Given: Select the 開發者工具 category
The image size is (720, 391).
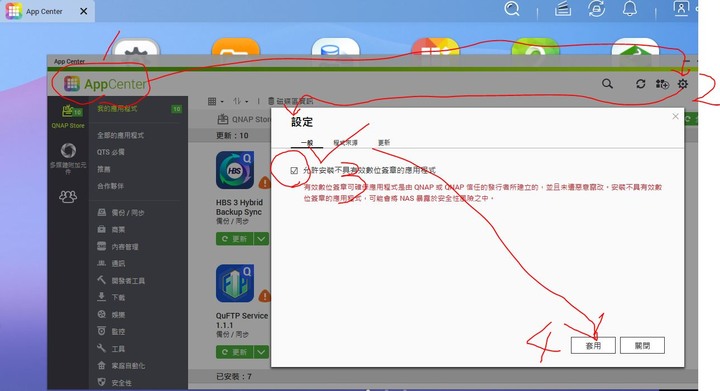Looking at the screenshot, I should [x=121, y=280].
